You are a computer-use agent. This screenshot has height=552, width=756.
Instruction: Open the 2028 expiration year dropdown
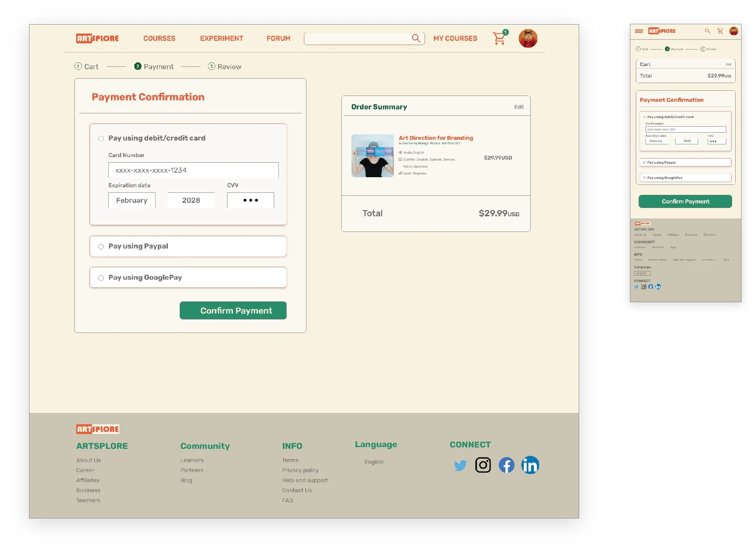(x=191, y=200)
